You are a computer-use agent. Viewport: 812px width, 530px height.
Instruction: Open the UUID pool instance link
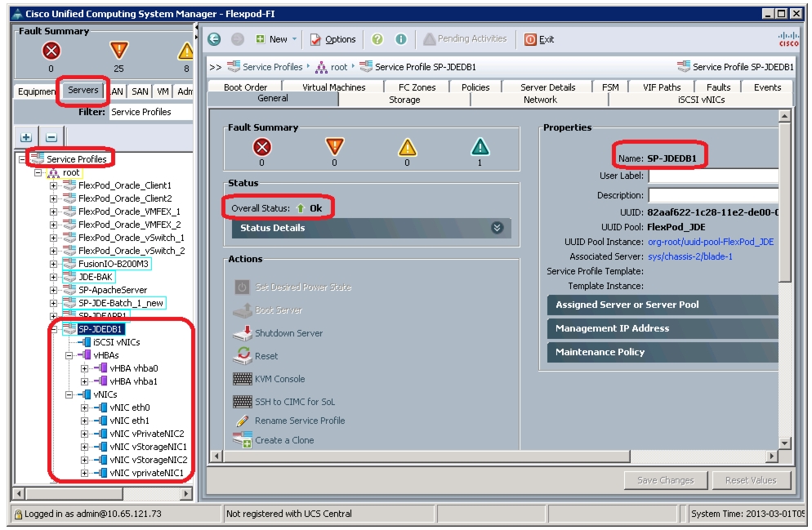pos(711,242)
